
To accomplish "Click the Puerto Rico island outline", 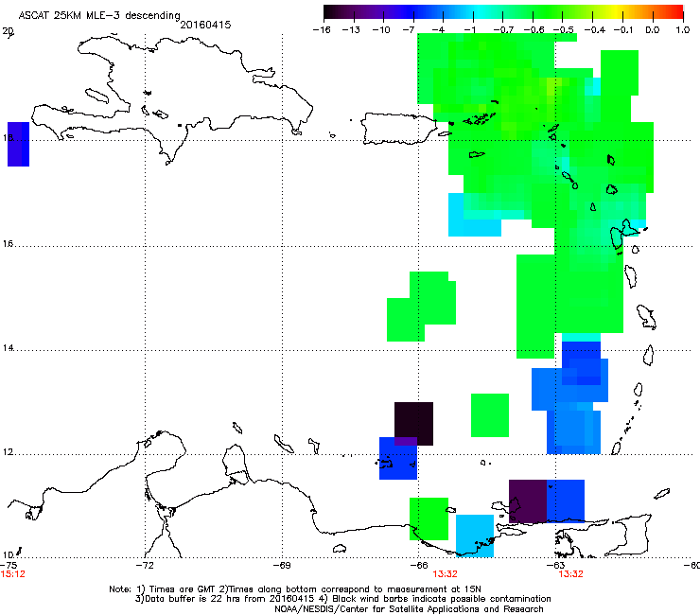I will [x=398, y=129].
